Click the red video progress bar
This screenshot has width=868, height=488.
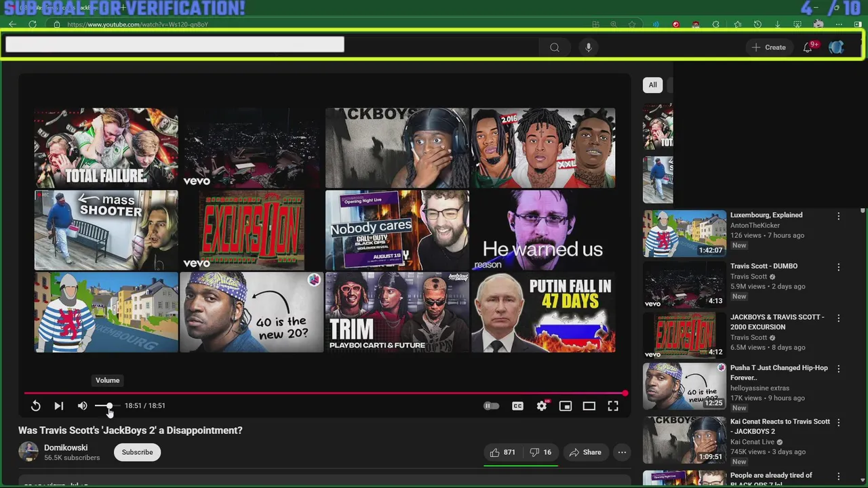(x=324, y=393)
